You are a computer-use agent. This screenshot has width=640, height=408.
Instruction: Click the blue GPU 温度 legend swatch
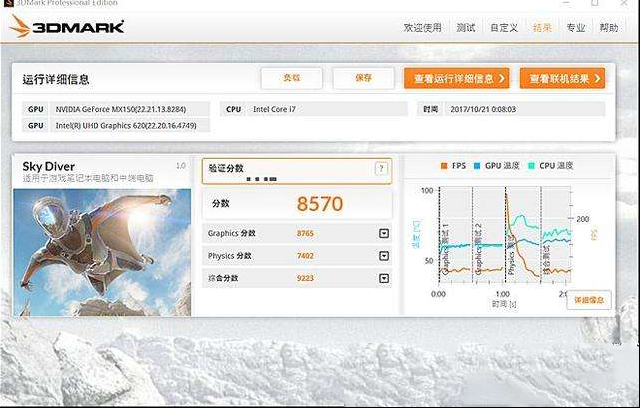[477, 166]
